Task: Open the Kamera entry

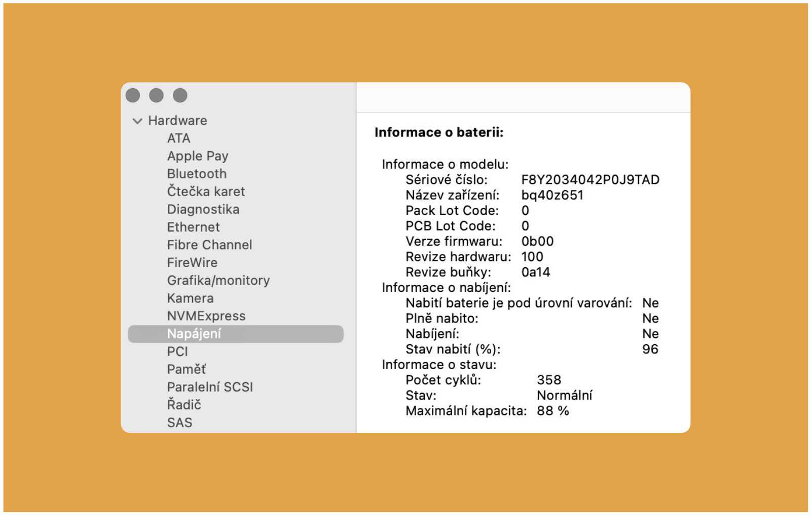Action: coord(191,298)
